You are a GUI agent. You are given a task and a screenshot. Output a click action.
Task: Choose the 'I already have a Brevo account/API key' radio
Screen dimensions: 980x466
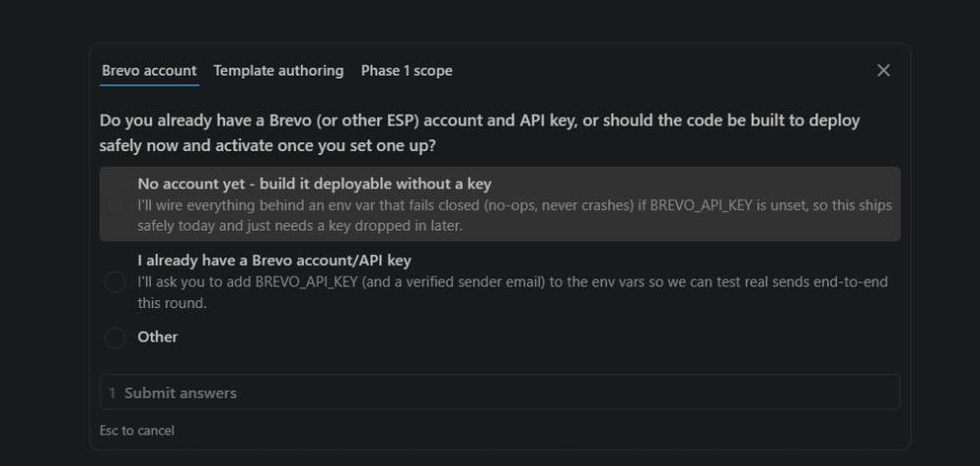click(x=115, y=282)
